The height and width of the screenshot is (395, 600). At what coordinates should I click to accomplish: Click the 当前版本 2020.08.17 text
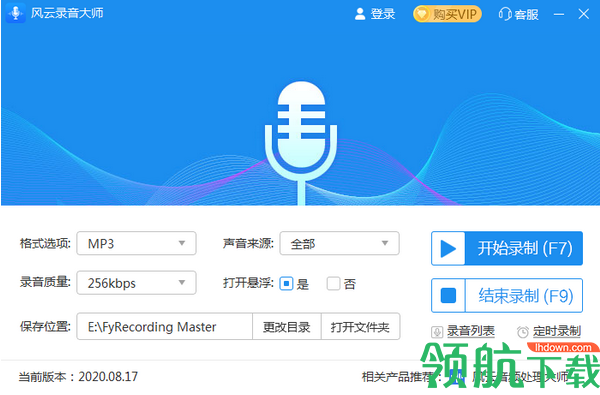(x=78, y=377)
